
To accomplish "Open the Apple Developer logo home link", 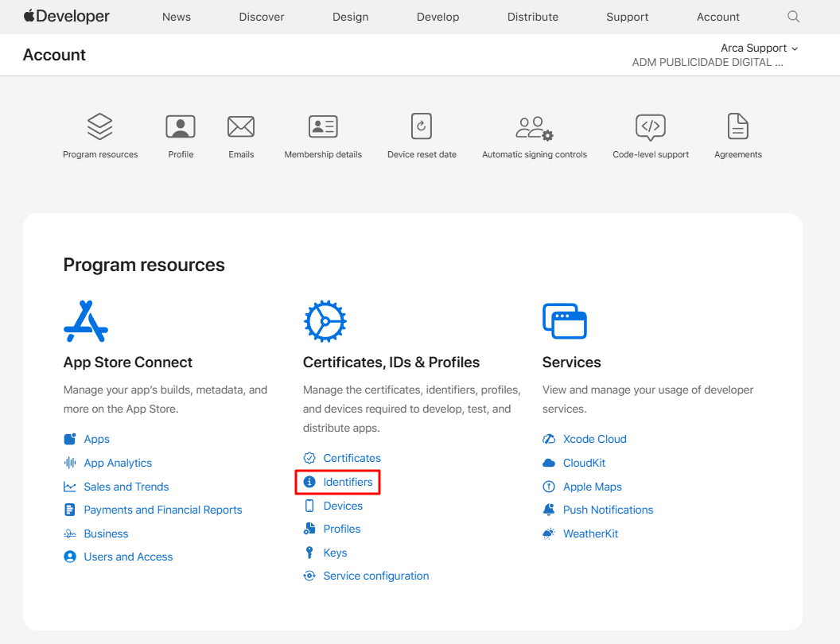I will click(x=67, y=17).
